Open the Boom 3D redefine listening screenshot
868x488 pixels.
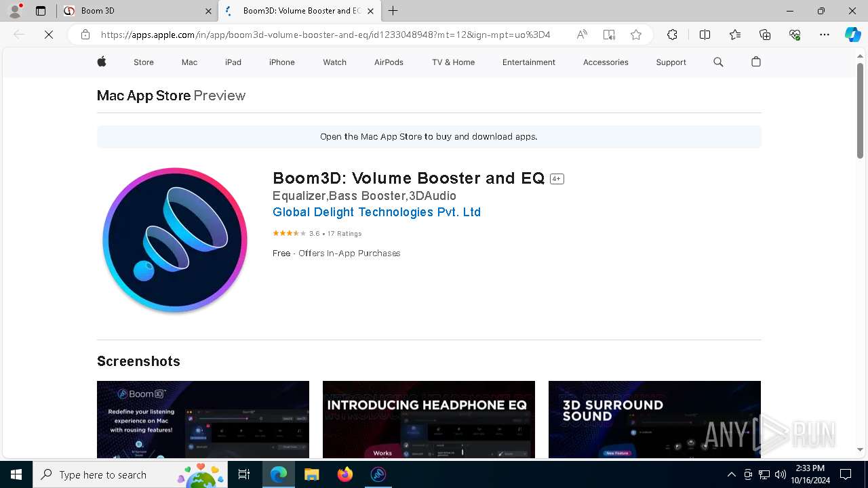(203, 419)
